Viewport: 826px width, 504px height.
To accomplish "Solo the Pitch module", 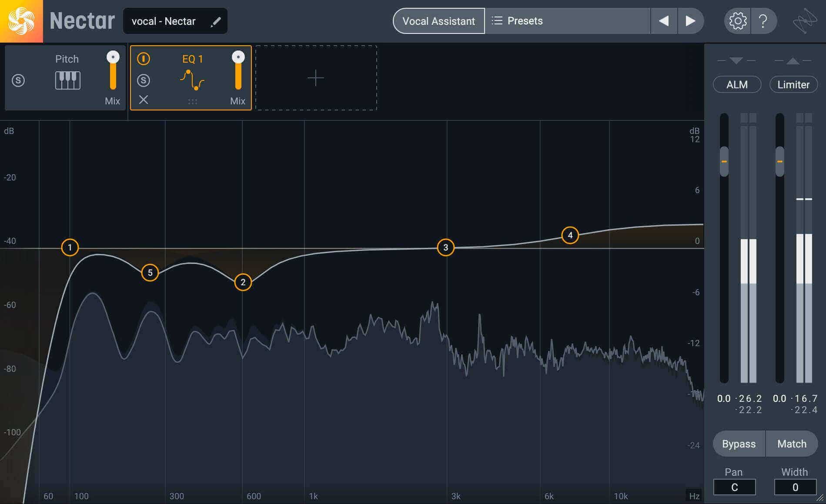I will coord(18,80).
